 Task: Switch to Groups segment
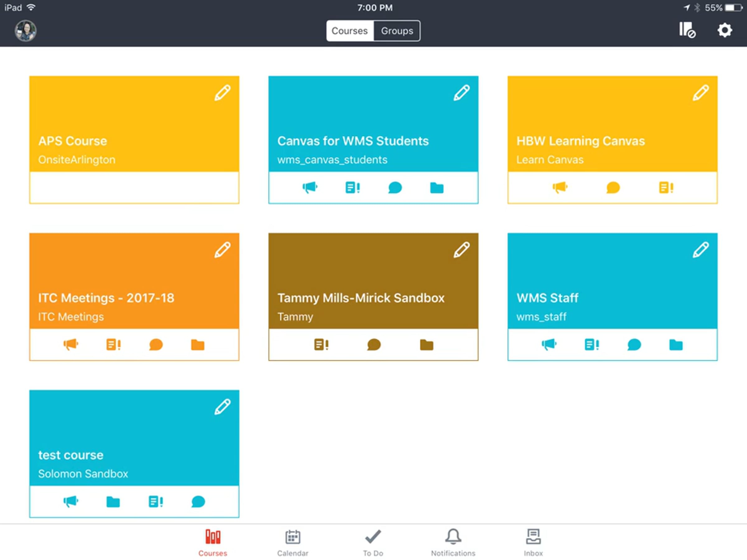point(397,31)
